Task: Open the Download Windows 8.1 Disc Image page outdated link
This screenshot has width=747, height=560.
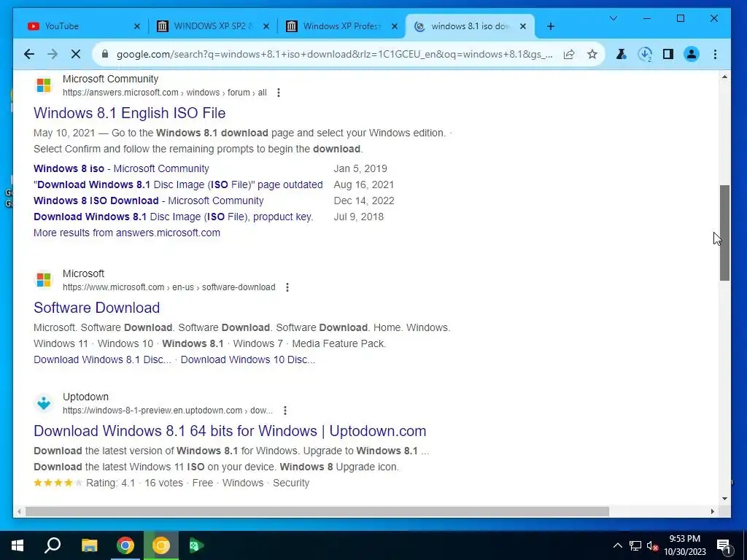Action: coord(178,184)
